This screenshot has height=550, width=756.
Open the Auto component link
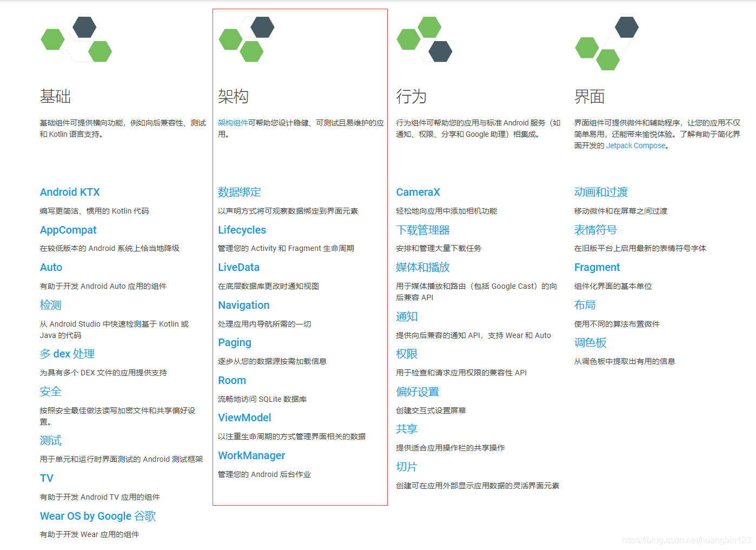[x=51, y=267]
